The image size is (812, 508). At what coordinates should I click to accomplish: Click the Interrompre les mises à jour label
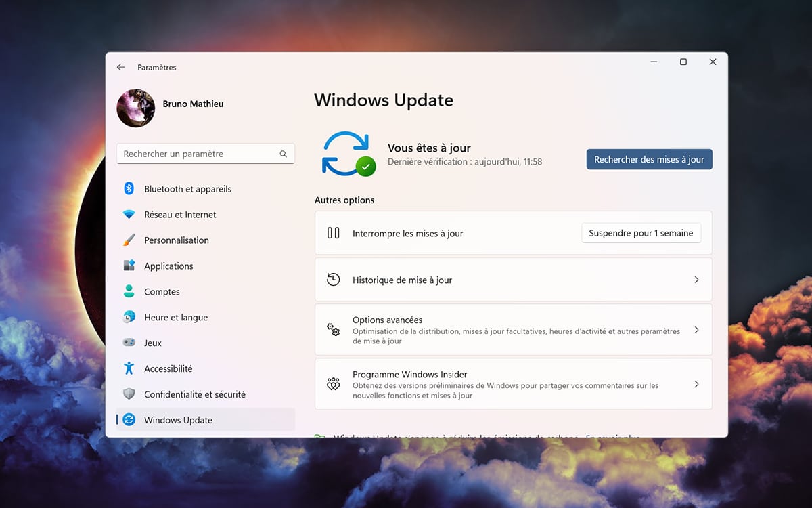click(x=408, y=234)
